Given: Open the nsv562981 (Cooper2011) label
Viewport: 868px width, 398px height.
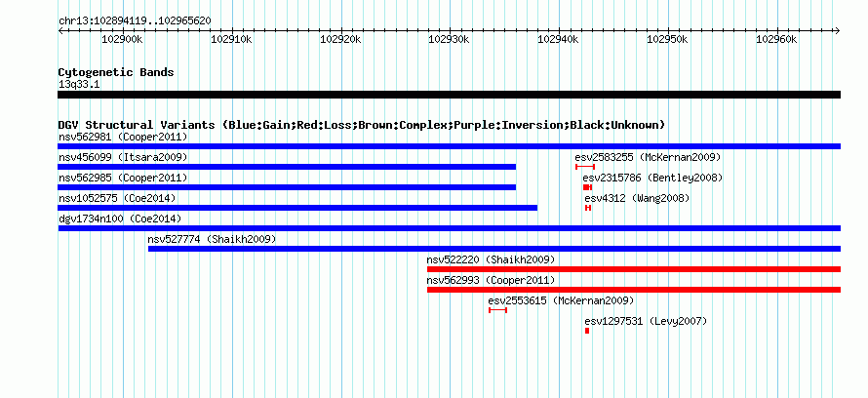Looking at the screenshot, I should tap(123, 137).
